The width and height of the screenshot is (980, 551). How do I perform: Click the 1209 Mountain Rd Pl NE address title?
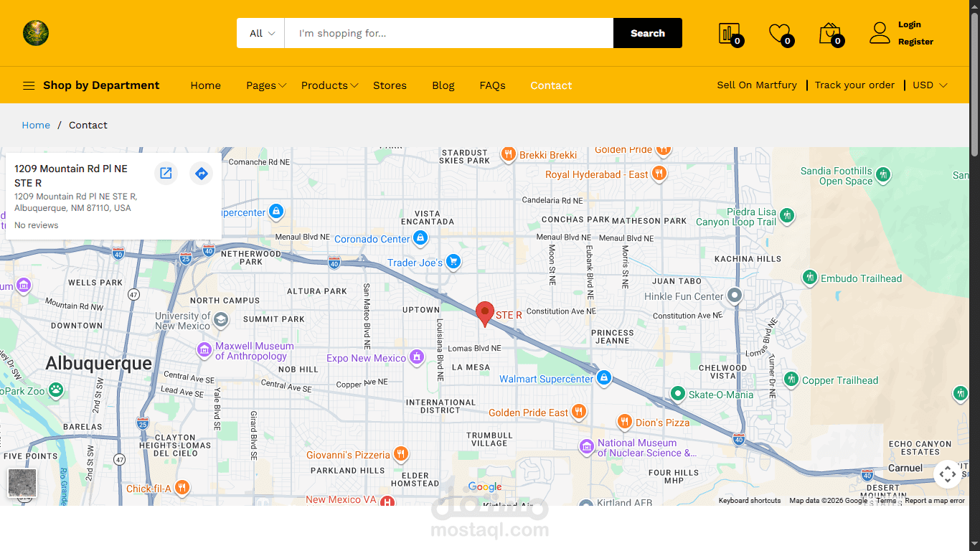point(71,176)
